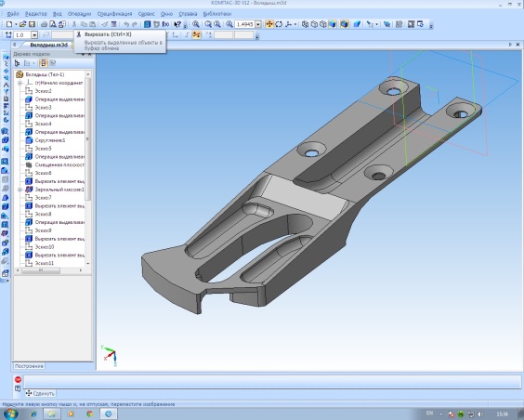524x420 pixels.
Task: Click the current step icon beside the 1.0 field
Action: pos(8,35)
